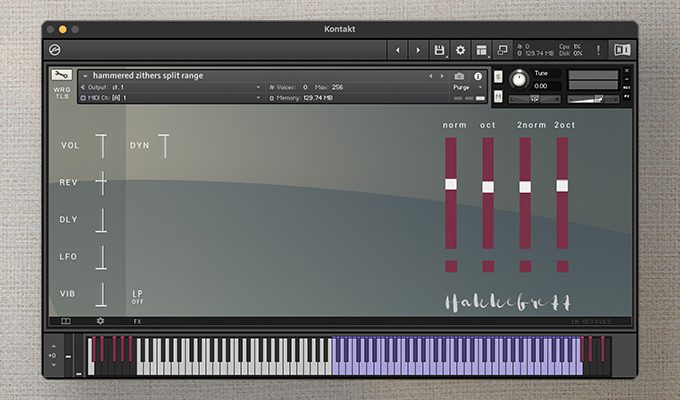
Task: Show instrument info with the 'i' icon
Action: coord(478,76)
